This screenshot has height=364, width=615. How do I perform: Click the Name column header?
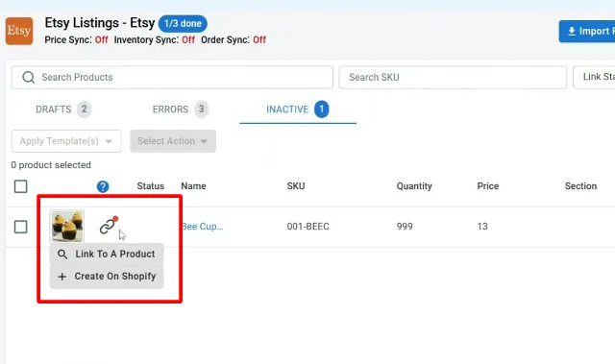193,186
